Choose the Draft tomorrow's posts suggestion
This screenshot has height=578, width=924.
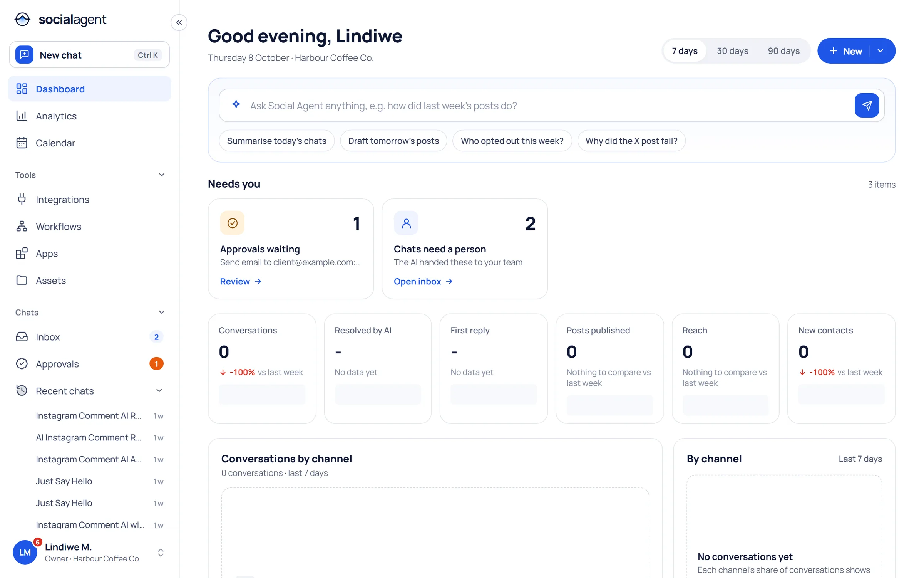(393, 141)
